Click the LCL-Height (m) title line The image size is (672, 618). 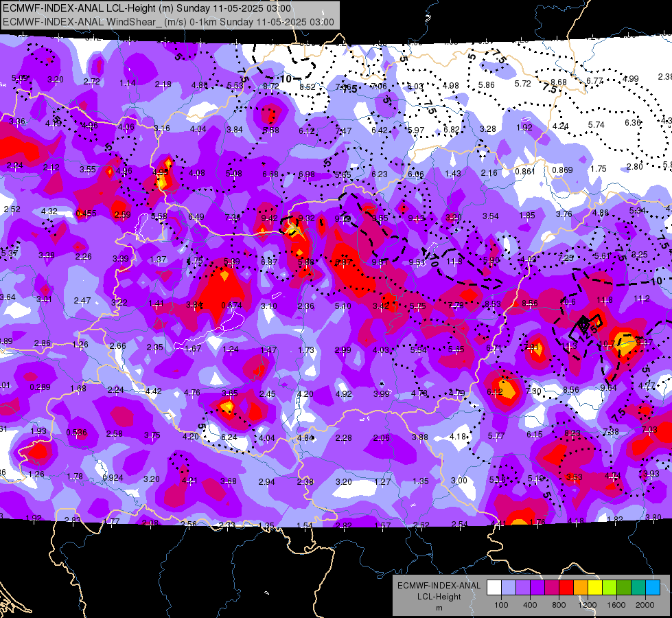[147, 8]
